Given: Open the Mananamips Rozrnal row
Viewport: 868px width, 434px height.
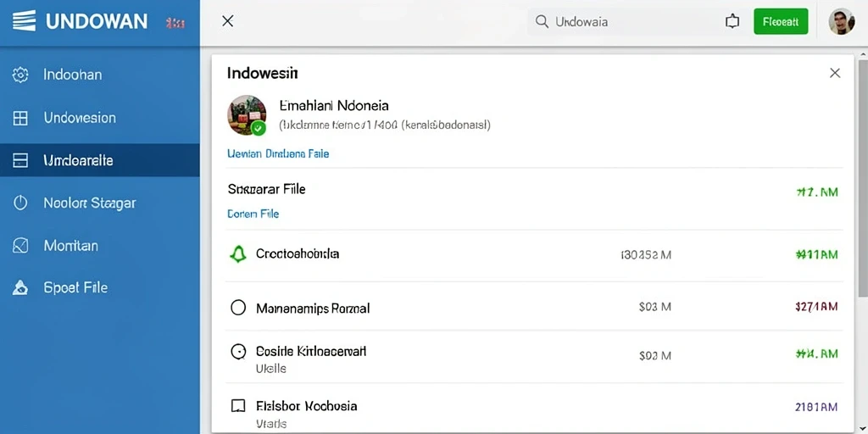Looking at the screenshot, I should click(534, 307).
